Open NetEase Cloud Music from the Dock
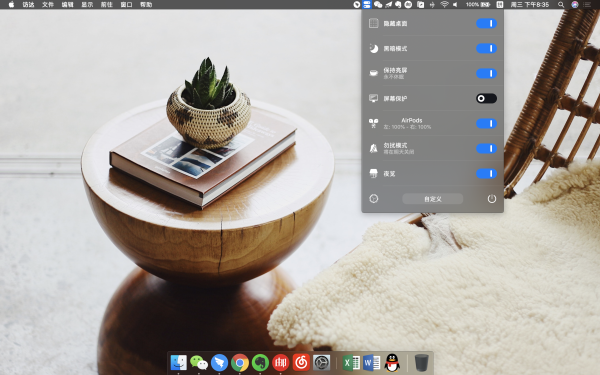 301,362
